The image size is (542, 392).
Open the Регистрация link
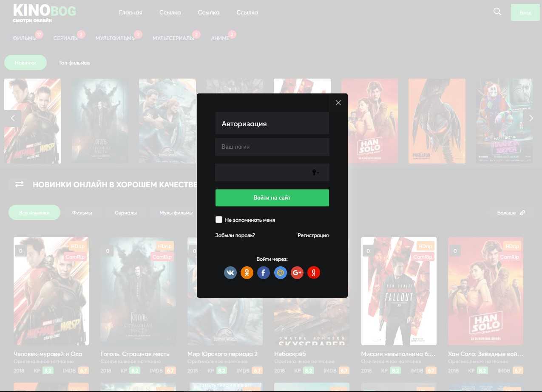coord(313,235)
